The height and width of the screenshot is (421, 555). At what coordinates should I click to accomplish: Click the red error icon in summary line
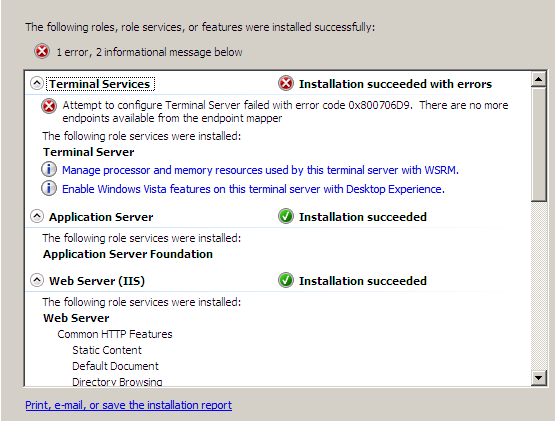(42, 52)
